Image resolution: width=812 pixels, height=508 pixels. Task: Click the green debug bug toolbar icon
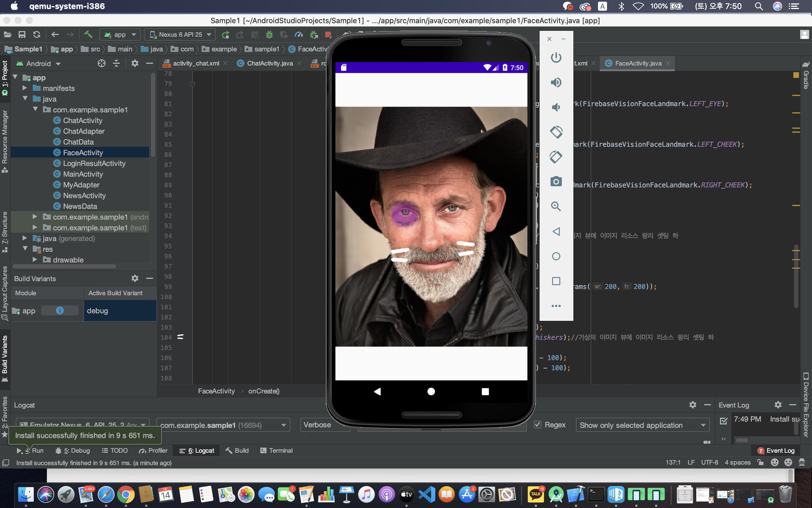click(269, 35)
